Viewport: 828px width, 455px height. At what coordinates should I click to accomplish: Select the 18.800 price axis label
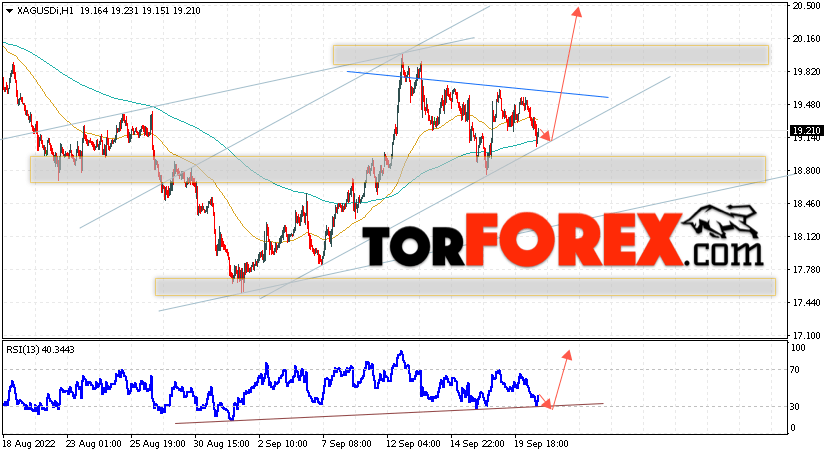(x=806, y=170)
